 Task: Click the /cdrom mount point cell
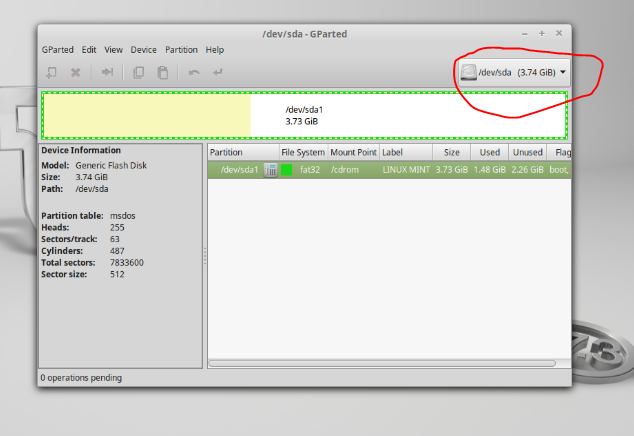point(344,170)
